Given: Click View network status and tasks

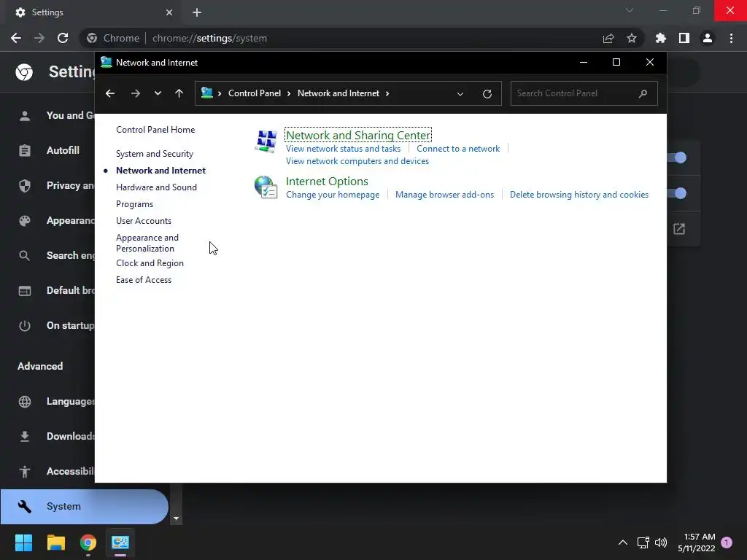Looking at the screenshot, I should click(x=343, y=149).
